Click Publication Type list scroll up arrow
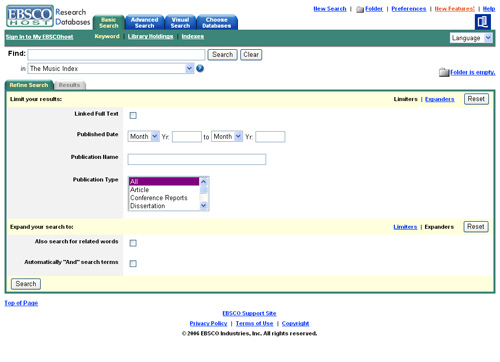The image size is (500, 362). 204,182
